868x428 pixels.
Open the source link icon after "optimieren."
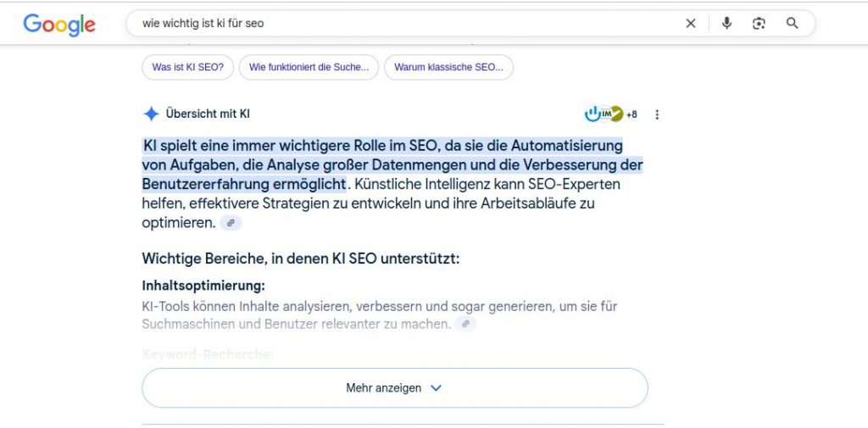231,223
